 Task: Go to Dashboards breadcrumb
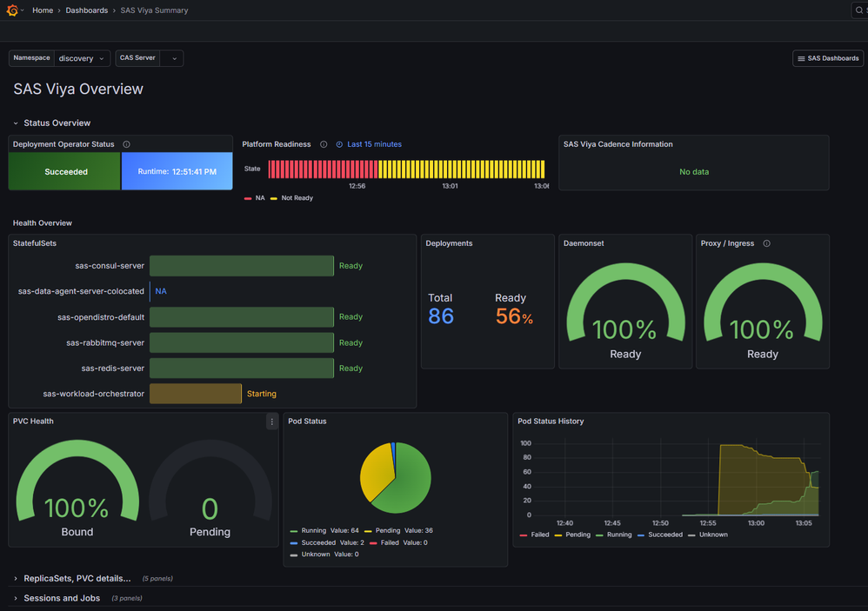click(86, 10)
